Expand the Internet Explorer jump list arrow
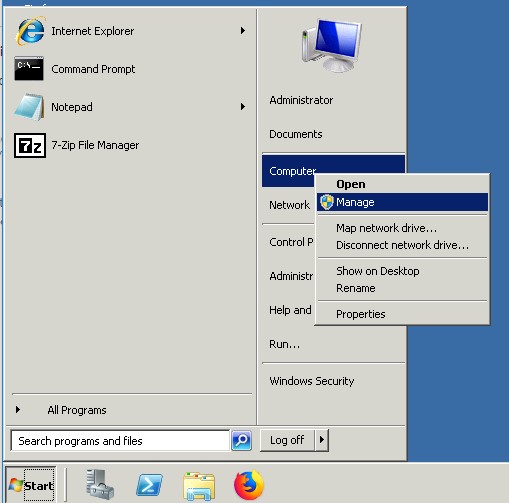 (x=243, y=31)
